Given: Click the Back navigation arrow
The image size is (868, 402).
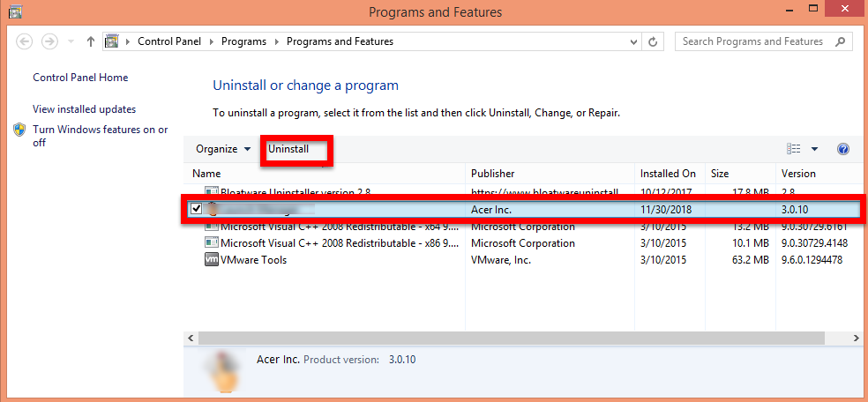Looking at the screenshot, I should pos(24,41).
